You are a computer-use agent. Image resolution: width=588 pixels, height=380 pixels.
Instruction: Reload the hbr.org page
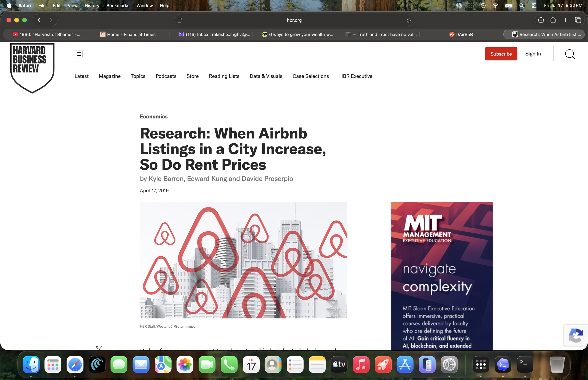408,20
